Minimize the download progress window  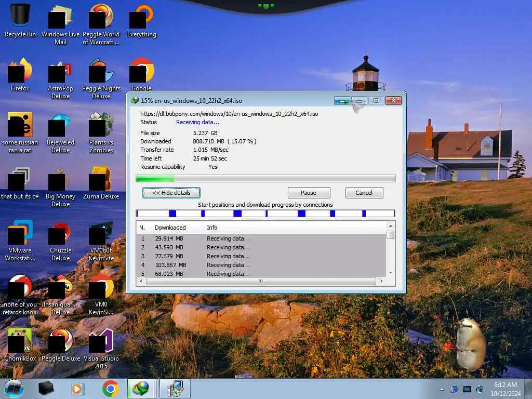[359, 101]
